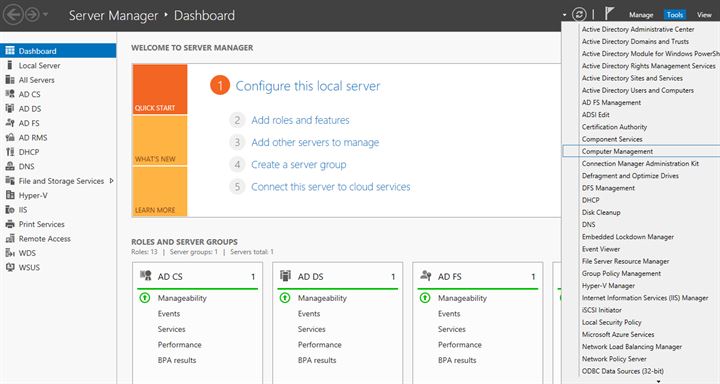Open the Tools menu
Image resolution: width=720 pixels, height=384 pixels.
point(675,15)
